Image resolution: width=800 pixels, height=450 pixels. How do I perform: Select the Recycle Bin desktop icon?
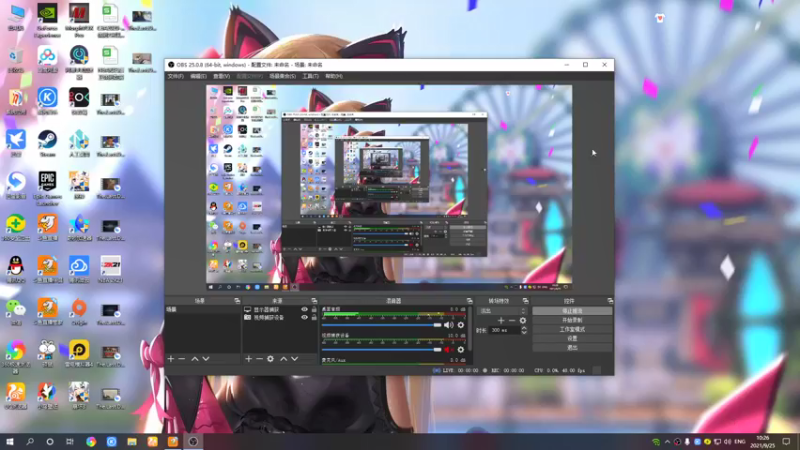coord(16,60)
